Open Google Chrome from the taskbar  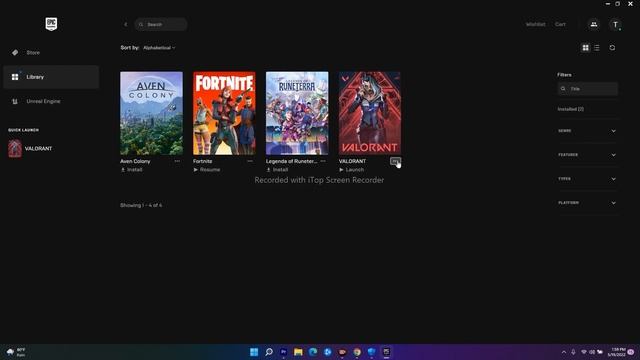(357, 352)
